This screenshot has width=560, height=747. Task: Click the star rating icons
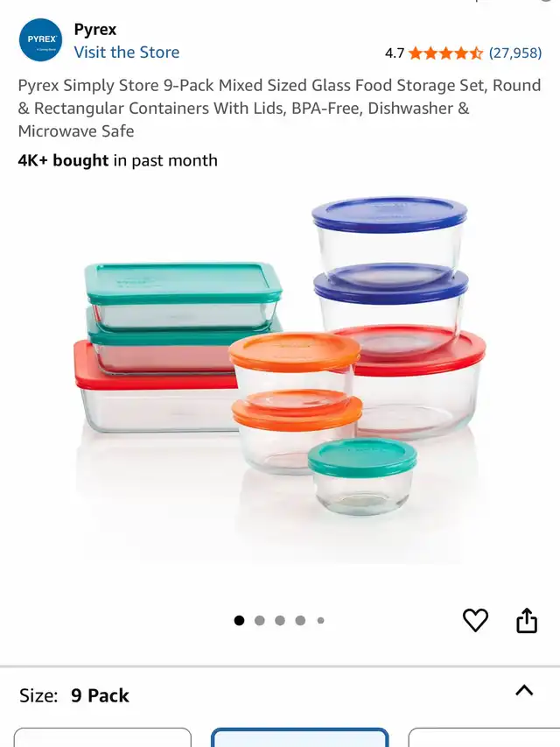(445, 53)
